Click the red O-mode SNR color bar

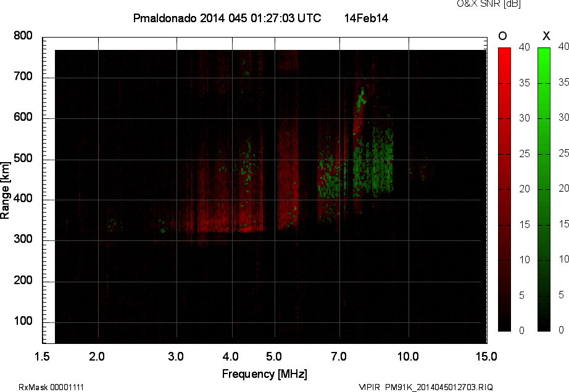[x=504, y=189]
